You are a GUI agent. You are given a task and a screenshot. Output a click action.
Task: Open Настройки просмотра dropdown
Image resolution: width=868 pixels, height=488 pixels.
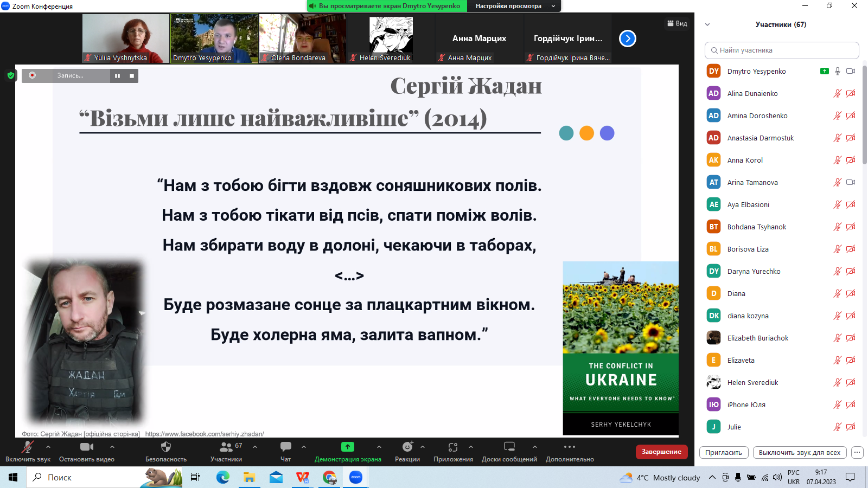(514, 6)
